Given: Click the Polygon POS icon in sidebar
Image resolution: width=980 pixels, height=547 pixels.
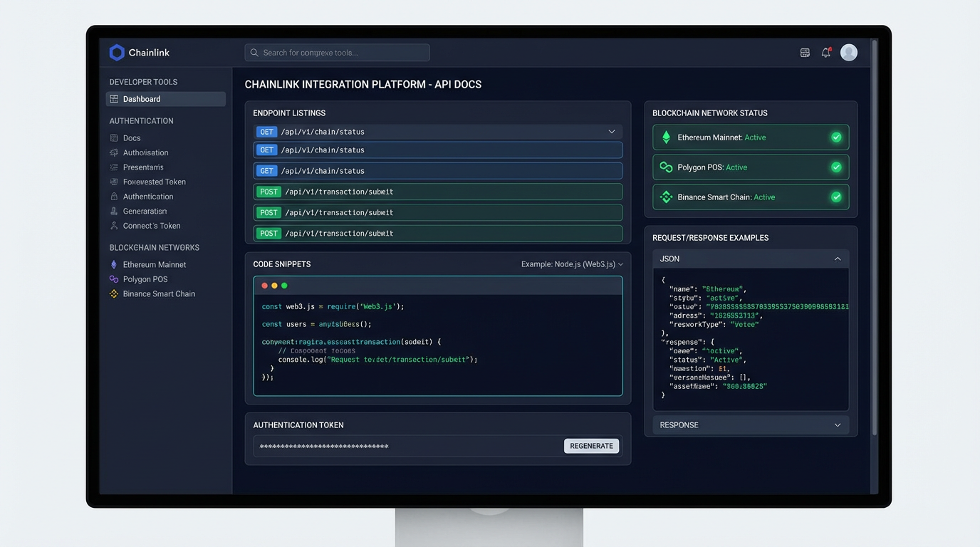Looking at the screenshot, I should (114, 278).
